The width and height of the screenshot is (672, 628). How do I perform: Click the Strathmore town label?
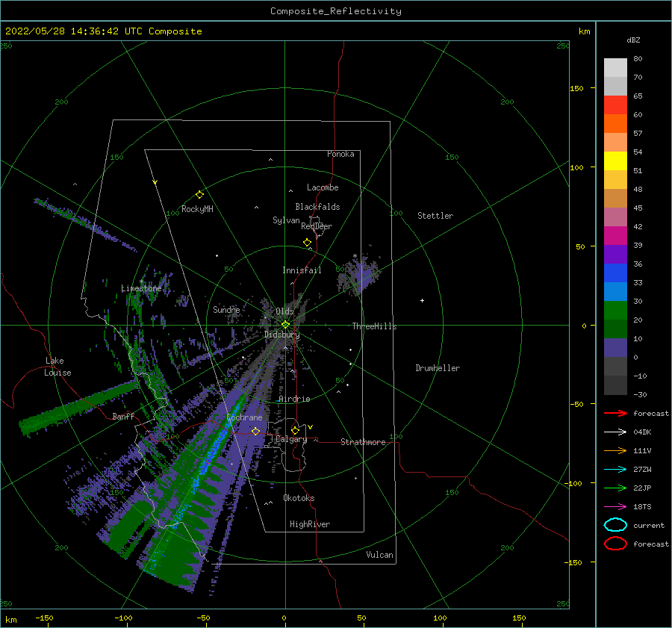(363, 442)
